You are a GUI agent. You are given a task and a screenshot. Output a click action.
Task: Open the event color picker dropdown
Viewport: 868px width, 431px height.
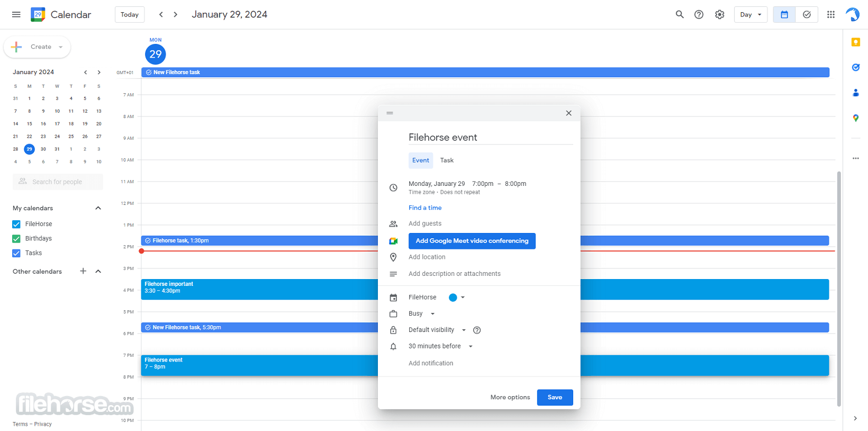[456, 298]
